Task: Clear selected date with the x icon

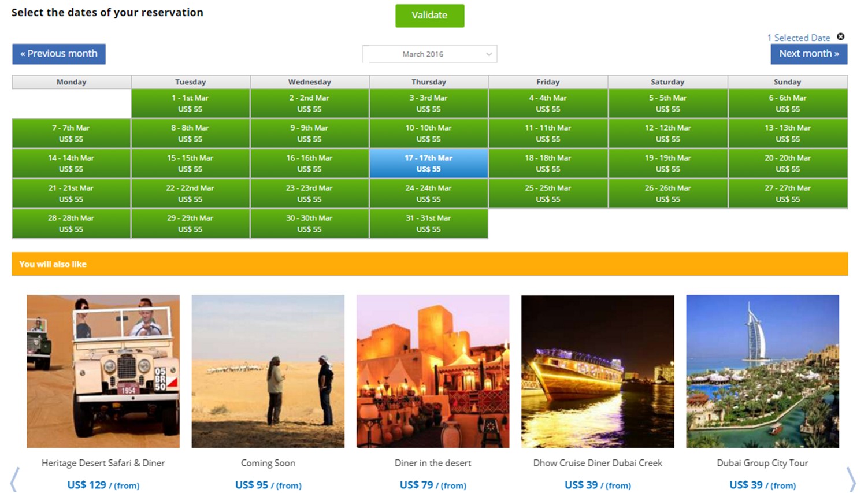Action: click(841, 36)
